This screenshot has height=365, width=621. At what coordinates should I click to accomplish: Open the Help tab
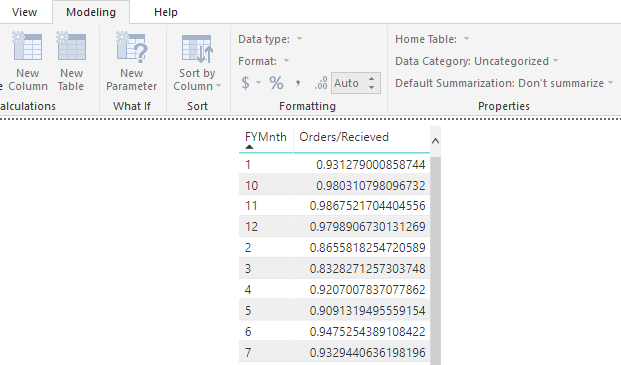[166, 12]
